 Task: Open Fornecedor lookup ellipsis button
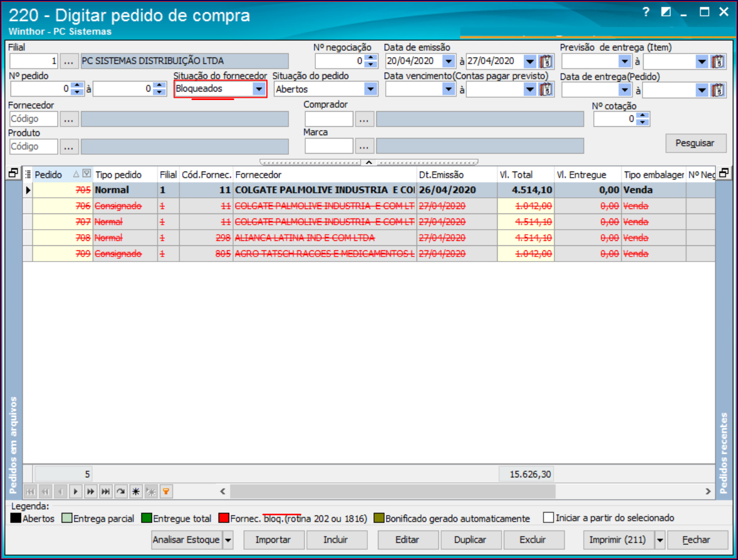(69, 119)
